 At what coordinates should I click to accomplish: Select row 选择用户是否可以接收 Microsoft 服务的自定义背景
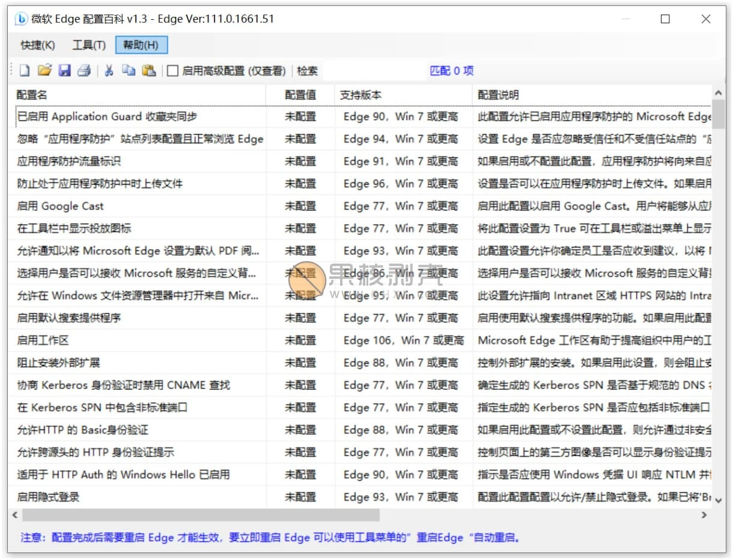tap(360, 273)
